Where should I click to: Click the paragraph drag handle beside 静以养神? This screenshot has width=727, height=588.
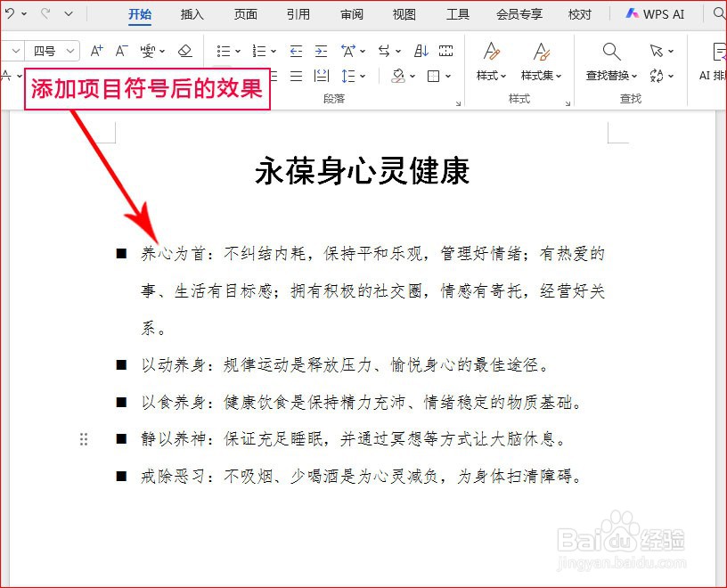[84, 439]
